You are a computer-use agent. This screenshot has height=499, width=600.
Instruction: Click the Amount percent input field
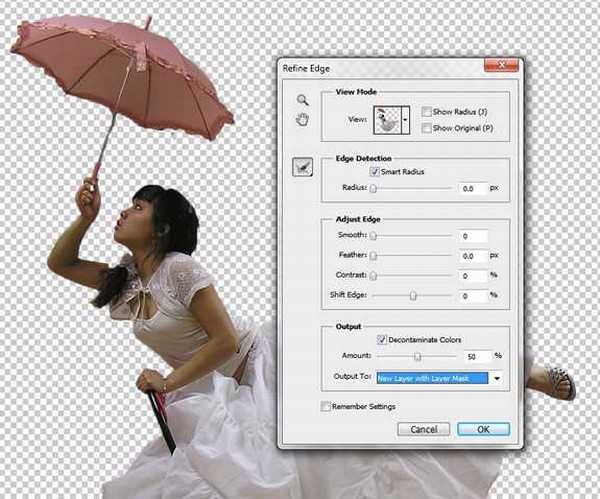pyautogui.click(x=476, y=356)
